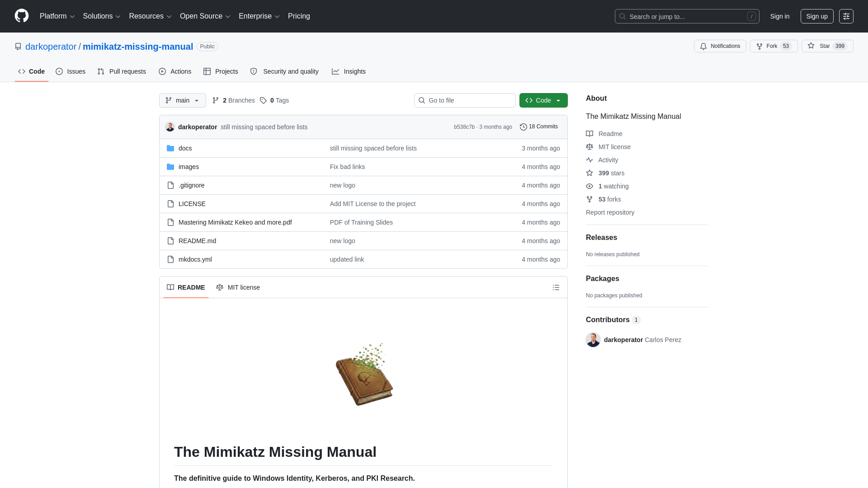Expand the Enterprise menu
Screen dimensions: 868x488
coord(259,16)
